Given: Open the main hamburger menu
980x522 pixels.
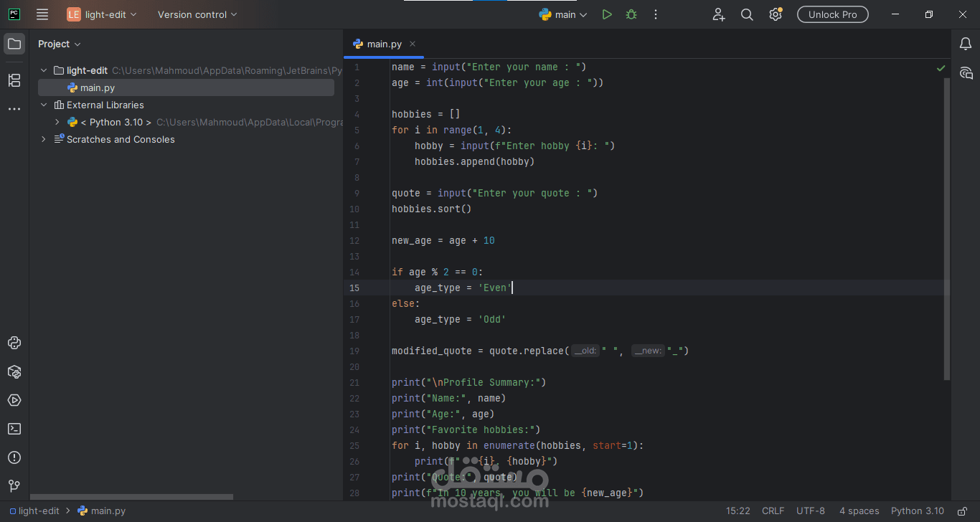Looking at the screenshot, I should click(42, 14).
